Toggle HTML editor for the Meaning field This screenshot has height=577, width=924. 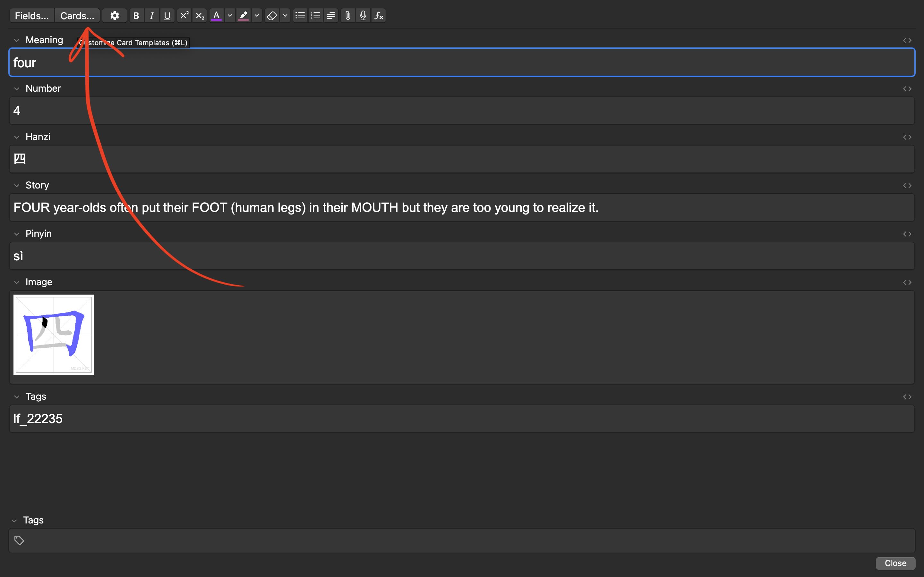(x=908, y=40)
